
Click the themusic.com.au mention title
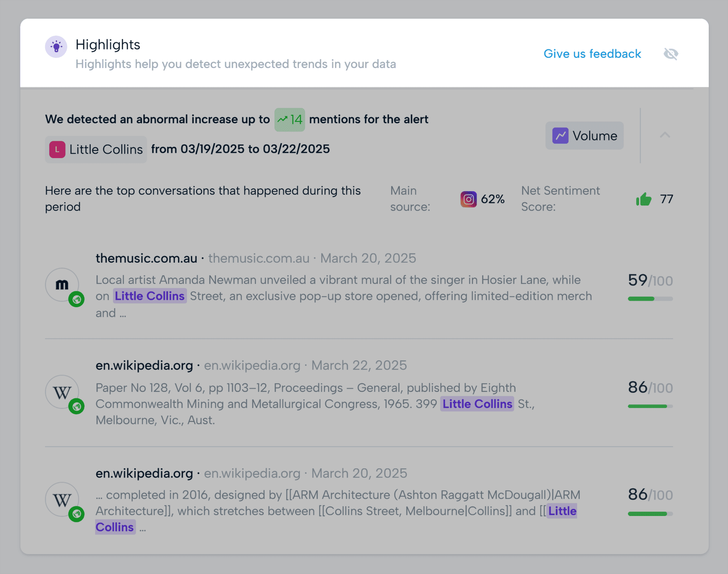coord(146,258)
